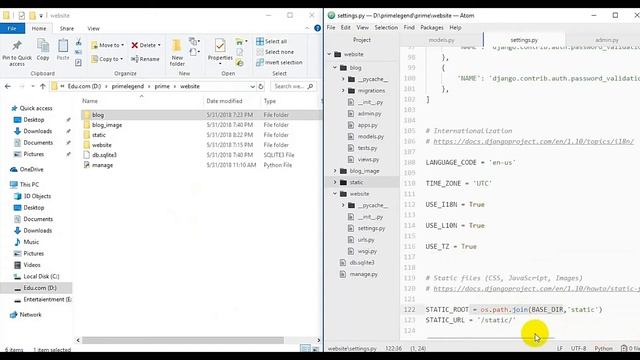The image size is (640, 360).
Task: Click Invert selection in the ribbon
Action: click(279, 62)
